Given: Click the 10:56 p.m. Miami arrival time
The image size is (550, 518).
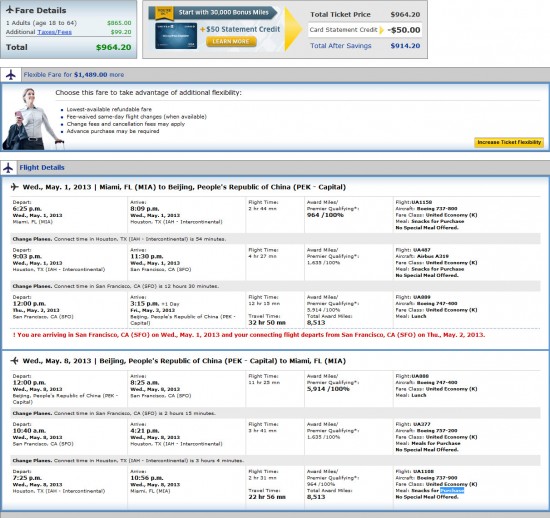Looking at the screenshot, I should click(147, 478).
